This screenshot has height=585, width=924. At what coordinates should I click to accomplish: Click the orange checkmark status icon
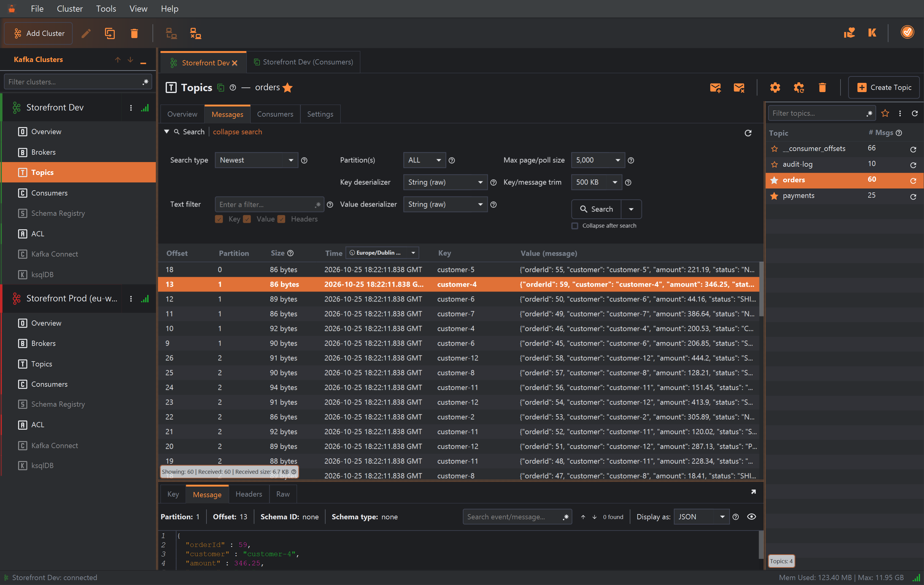(x=907, y=32)
